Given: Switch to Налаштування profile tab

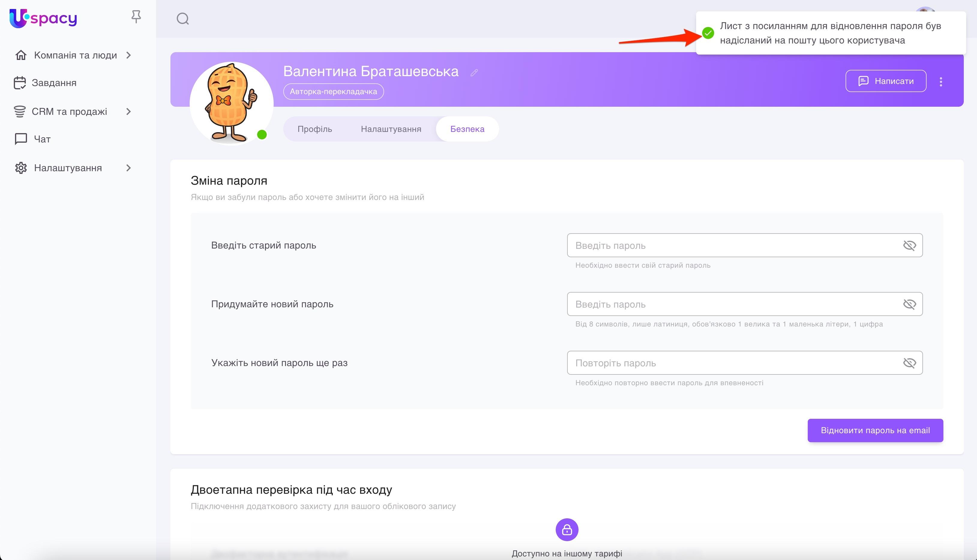Looking at the screenshot, I should (391, 129).
